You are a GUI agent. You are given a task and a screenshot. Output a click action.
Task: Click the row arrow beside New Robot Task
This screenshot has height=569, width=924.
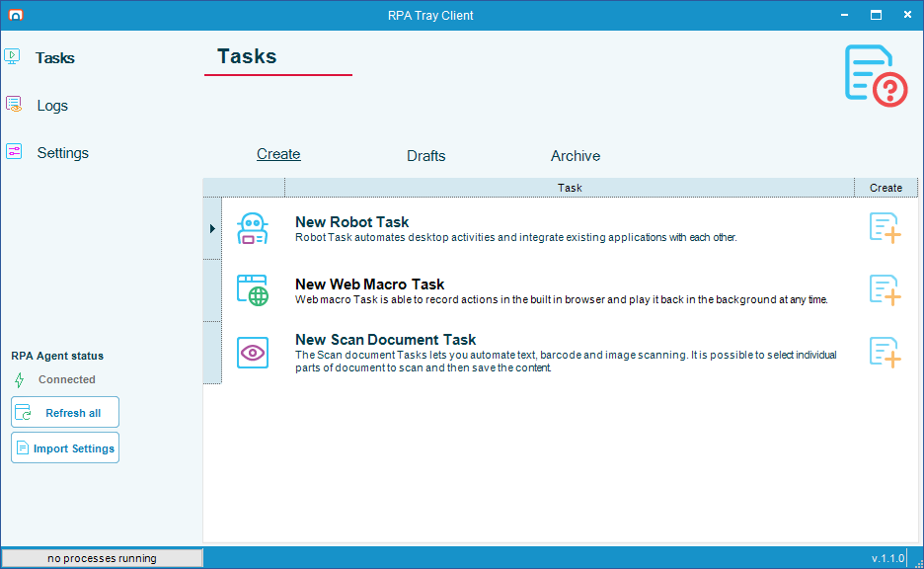(x=212, y=228)
